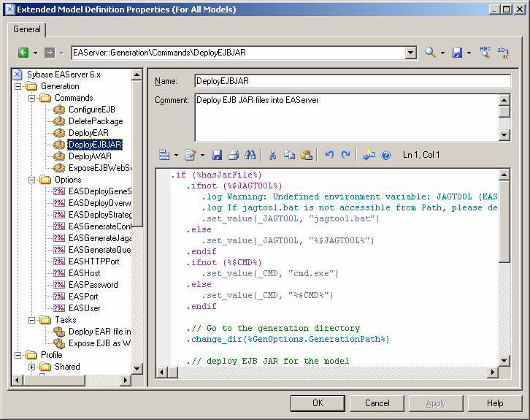Open editor help question-mark icon

coord(385,155)
